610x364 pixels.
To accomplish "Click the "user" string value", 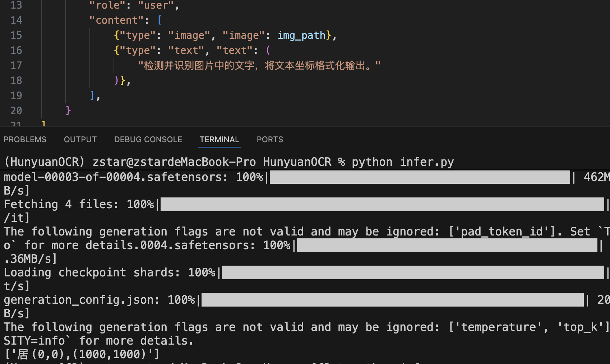I will (156, 5).
